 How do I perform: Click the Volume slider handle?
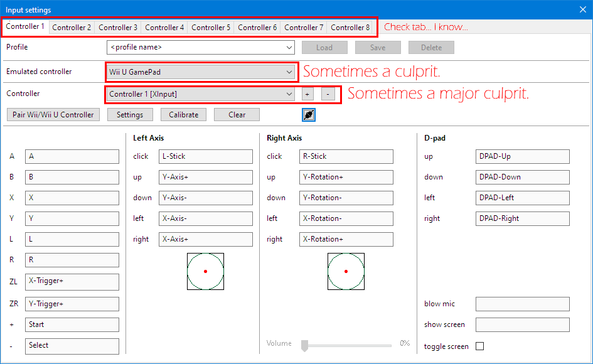pos(304,345)
